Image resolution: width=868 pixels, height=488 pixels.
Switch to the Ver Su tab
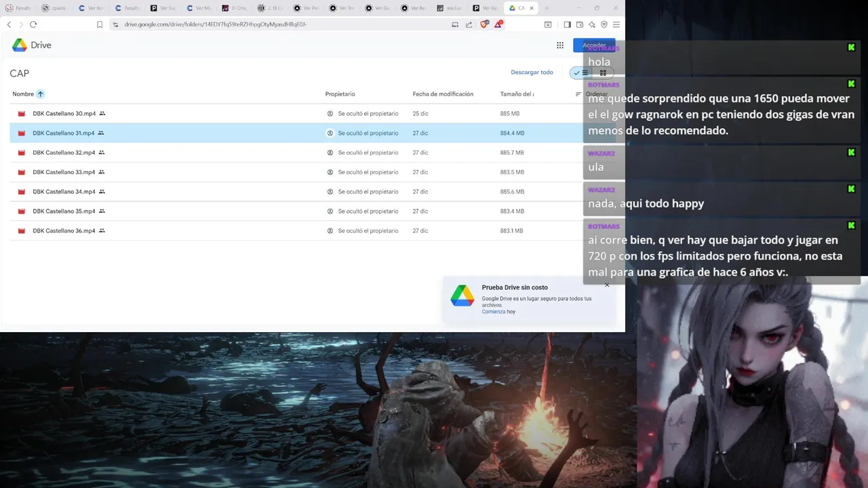pyautogui.click(x=163, y=8)
